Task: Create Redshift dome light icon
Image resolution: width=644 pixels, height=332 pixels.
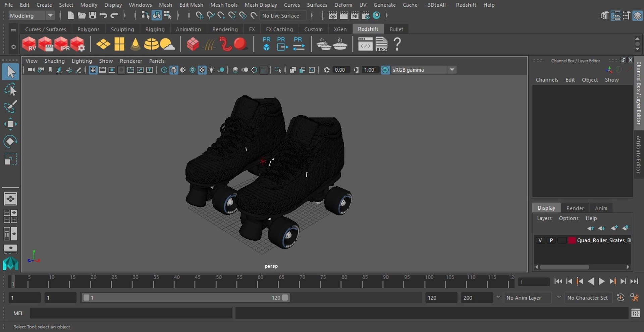Action: (x=151, y=44)
